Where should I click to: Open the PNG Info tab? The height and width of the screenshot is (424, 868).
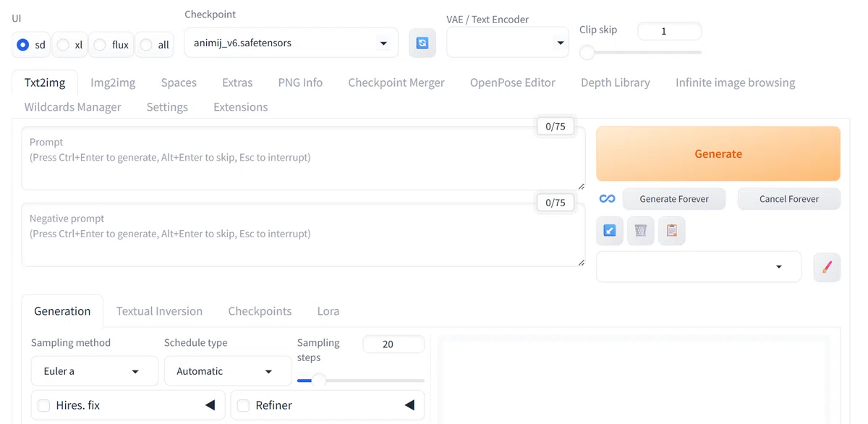coord(300,82)
